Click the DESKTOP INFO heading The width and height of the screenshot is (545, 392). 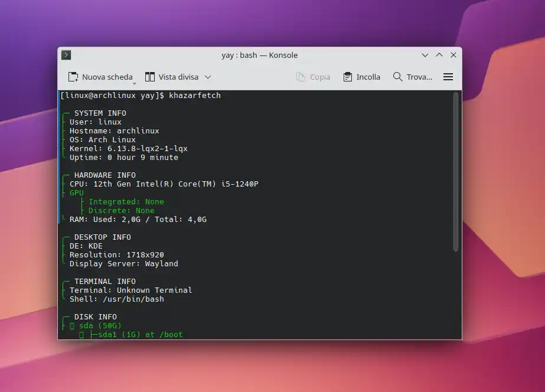tap(103, 237)
